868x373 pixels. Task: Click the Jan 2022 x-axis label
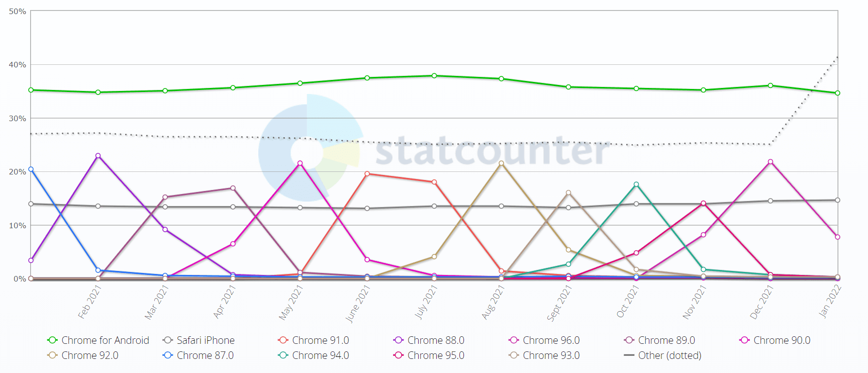pos(830,301)
